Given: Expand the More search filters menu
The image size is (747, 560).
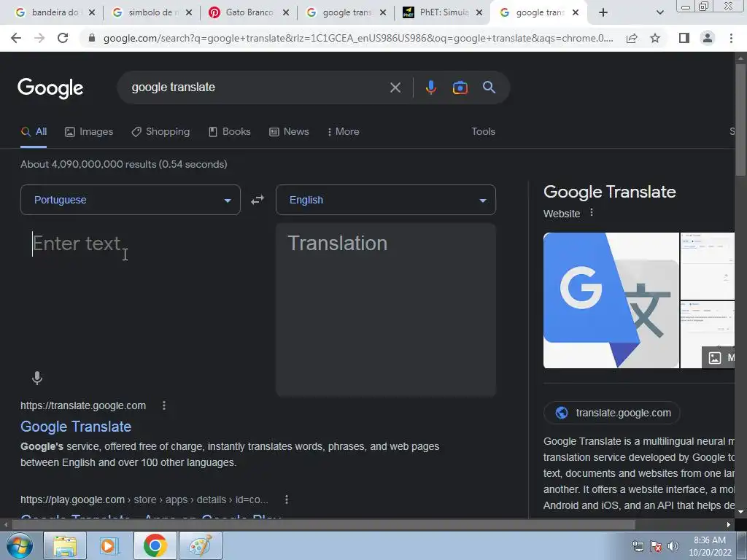Looking at the screenshot, I should (343, 131).
